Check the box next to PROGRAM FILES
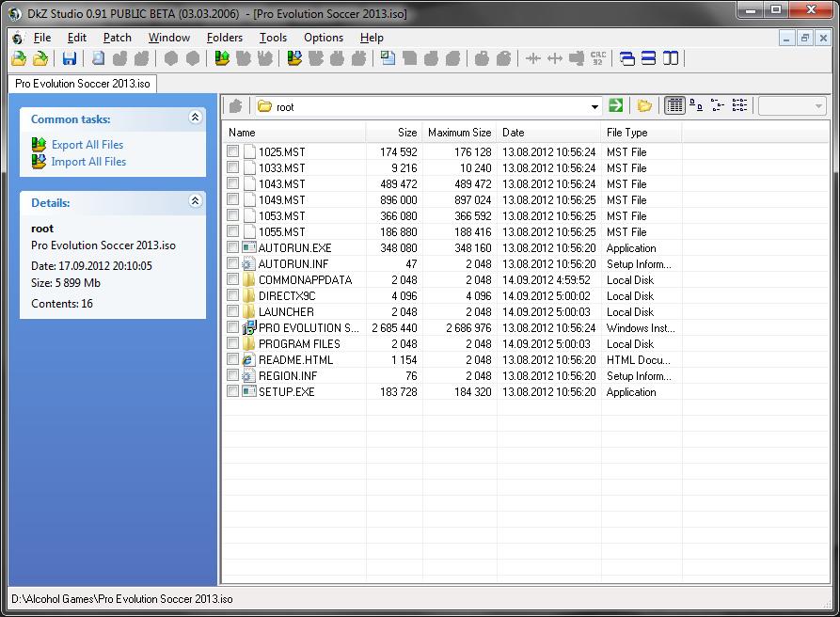Image resolution: width=840 pixels, height=617 pixels. point(232,343)
